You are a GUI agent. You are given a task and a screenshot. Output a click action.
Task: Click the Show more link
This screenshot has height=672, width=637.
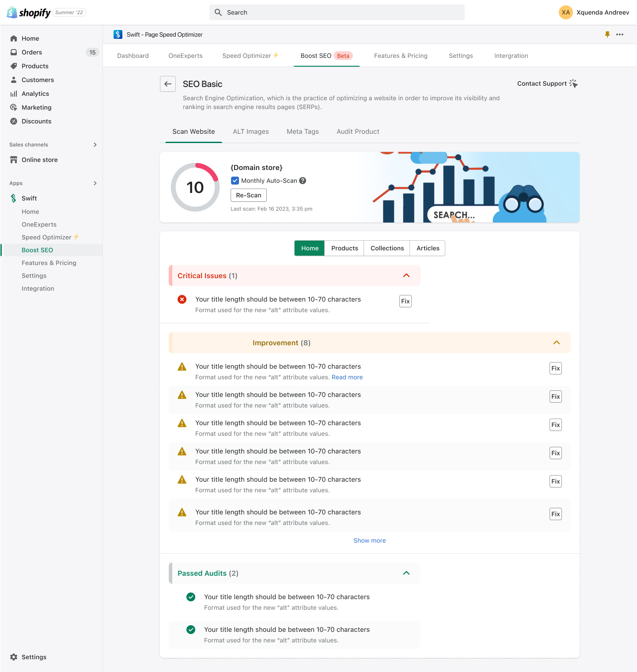[370, 540]
